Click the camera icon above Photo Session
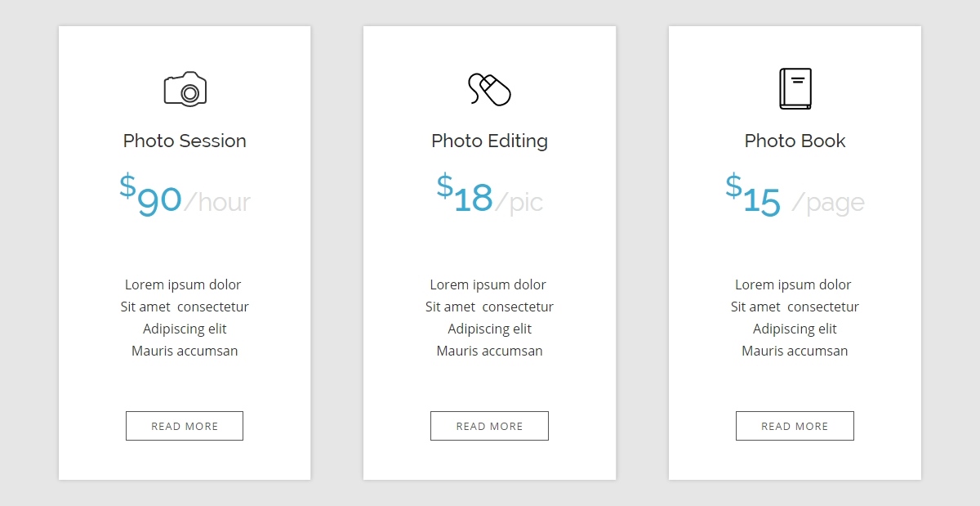 185,89
